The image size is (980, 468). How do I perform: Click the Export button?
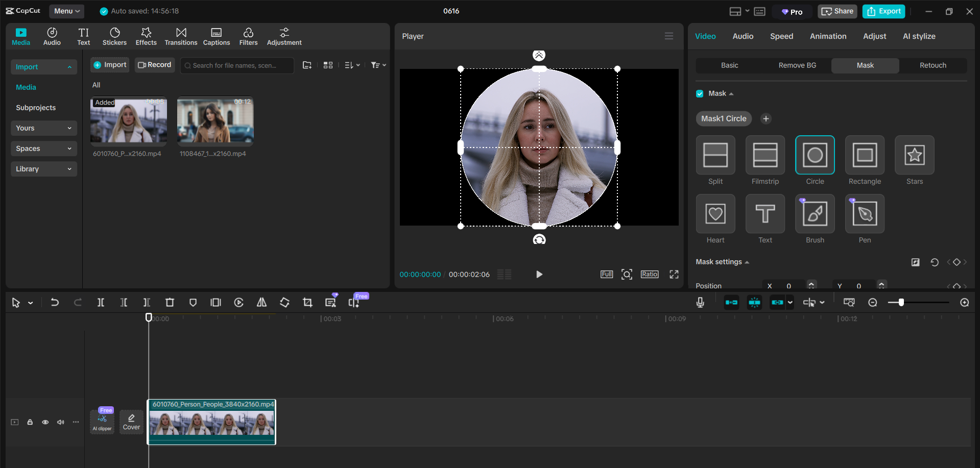[x=883, y=11]
